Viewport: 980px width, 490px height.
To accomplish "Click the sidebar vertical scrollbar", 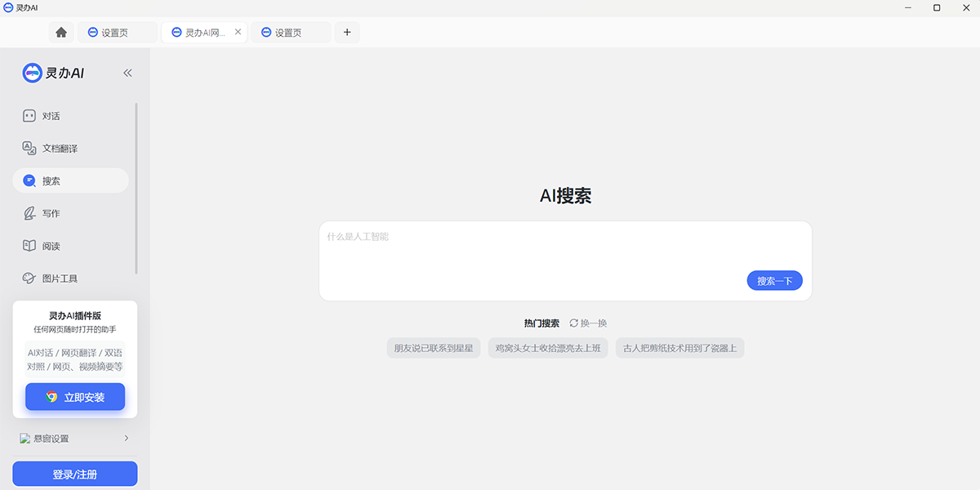I will [x=136, y=188].
